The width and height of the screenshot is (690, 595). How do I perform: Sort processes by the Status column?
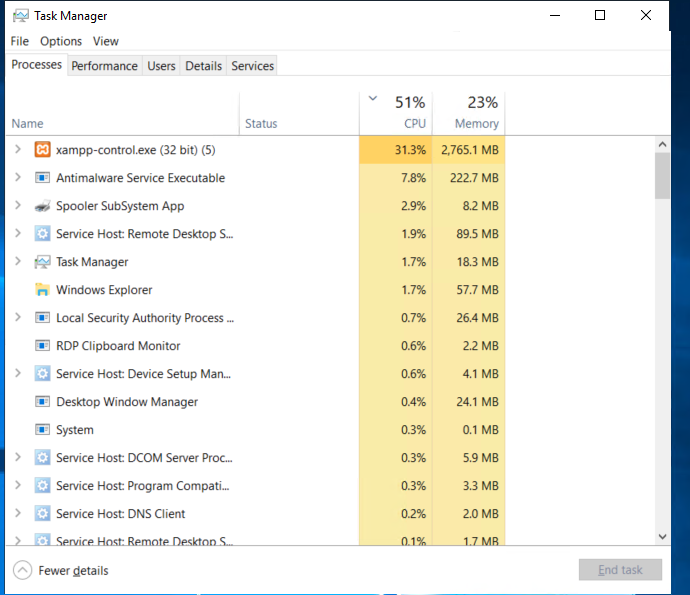click(x=299, y=113)
